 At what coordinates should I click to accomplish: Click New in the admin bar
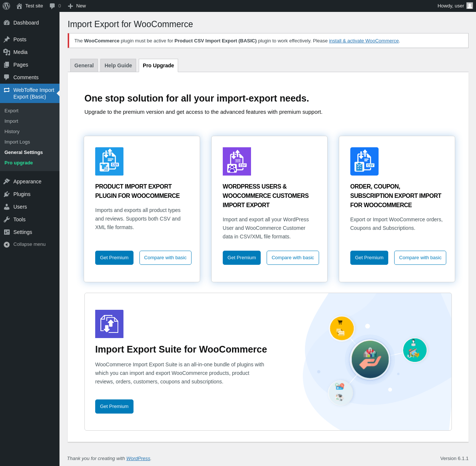pyautogui.click(x=81, y=6)
